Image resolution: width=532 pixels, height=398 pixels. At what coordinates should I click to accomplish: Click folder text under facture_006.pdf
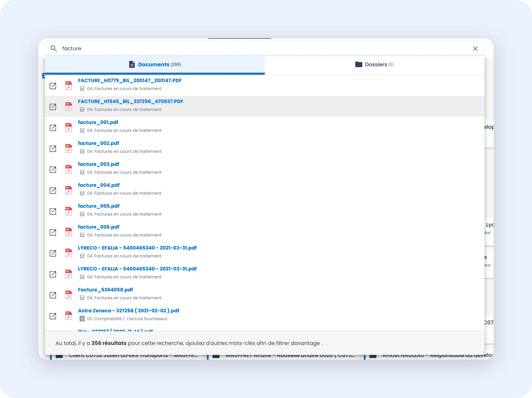coord(124,235)
